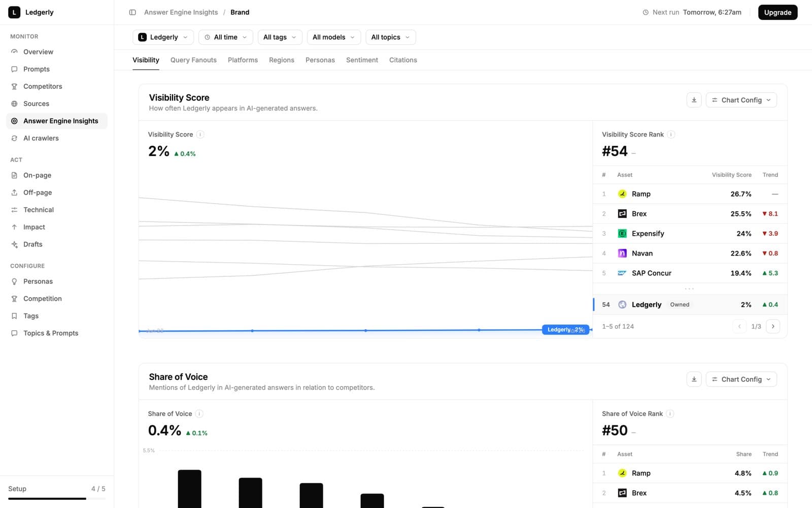Open Drafts section
Screen dimensions: 812x508
click(56, 244)
